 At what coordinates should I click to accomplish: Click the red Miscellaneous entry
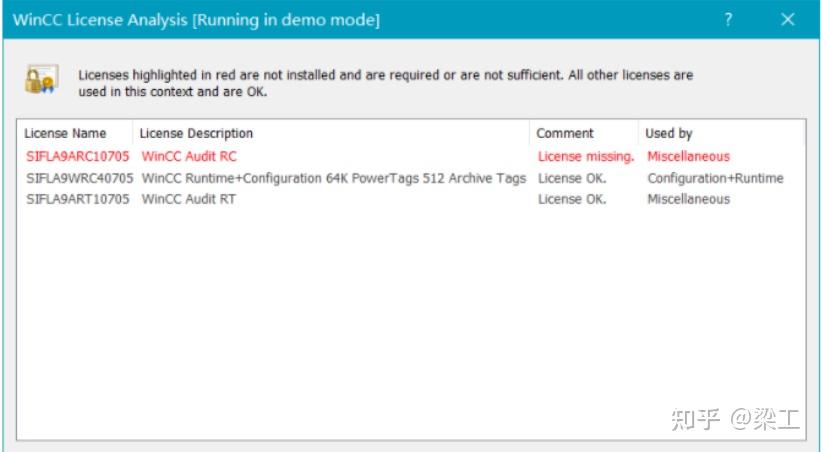[688, 156]
